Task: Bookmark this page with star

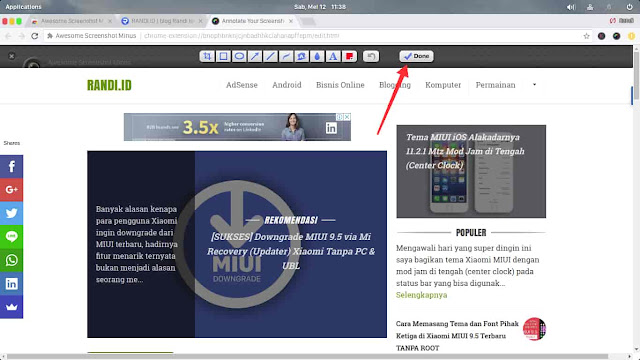Action: click(x=587, y=36)
